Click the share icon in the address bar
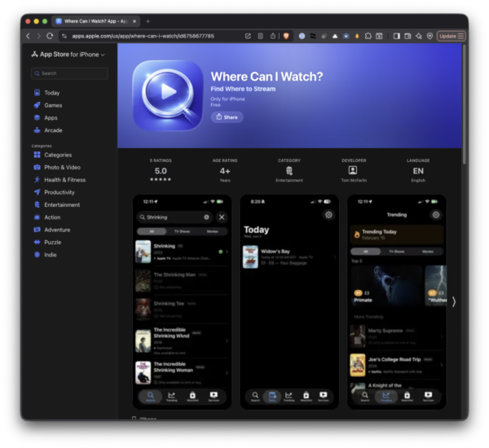 273,36
